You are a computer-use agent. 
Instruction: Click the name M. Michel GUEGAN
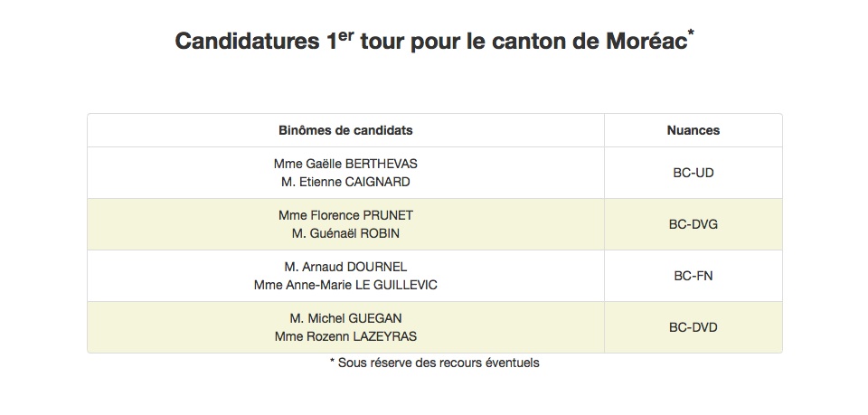[345, 318]
